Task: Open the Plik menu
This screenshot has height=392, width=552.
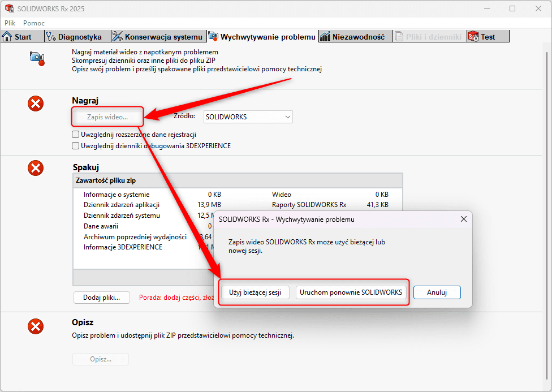Action: (10, 23)
